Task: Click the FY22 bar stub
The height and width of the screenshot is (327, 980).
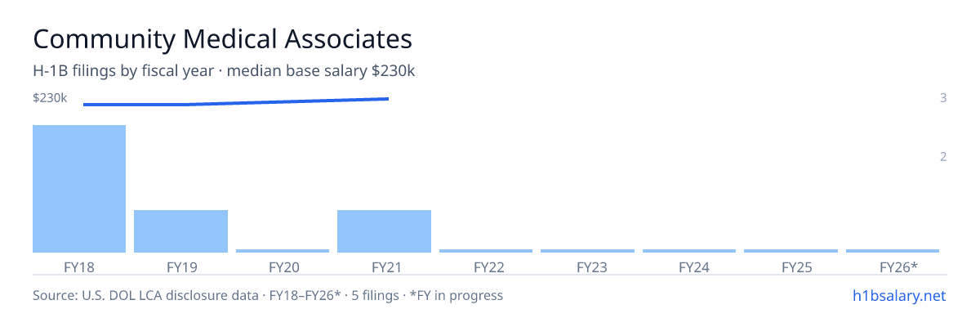Action: [486, 251]
